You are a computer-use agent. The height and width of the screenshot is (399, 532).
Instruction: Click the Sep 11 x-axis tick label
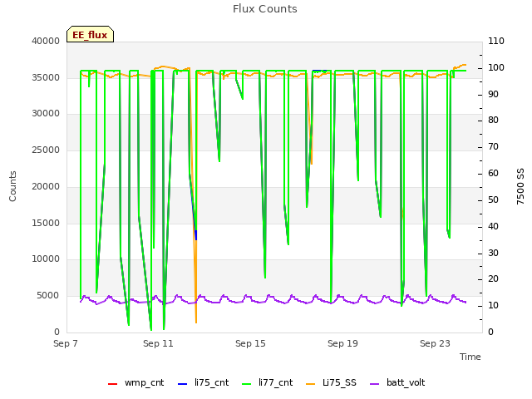coord(158,343)
